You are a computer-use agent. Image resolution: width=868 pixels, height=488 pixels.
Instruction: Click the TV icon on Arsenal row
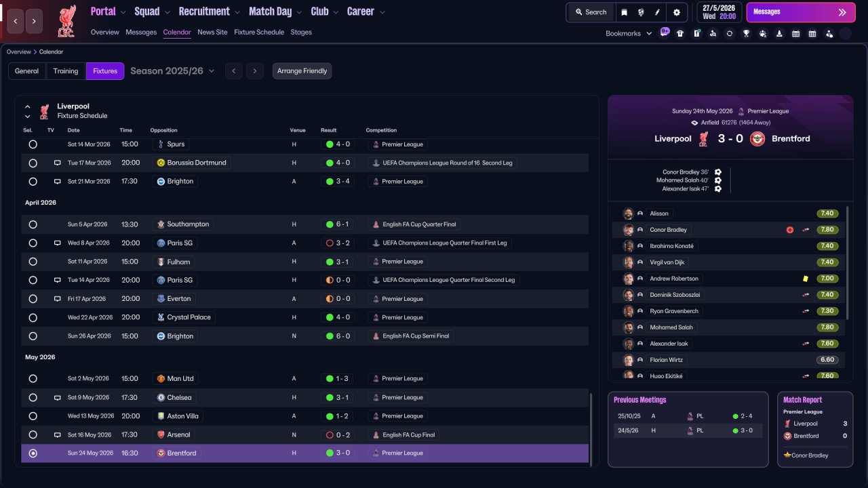click(x=58, y=435)
